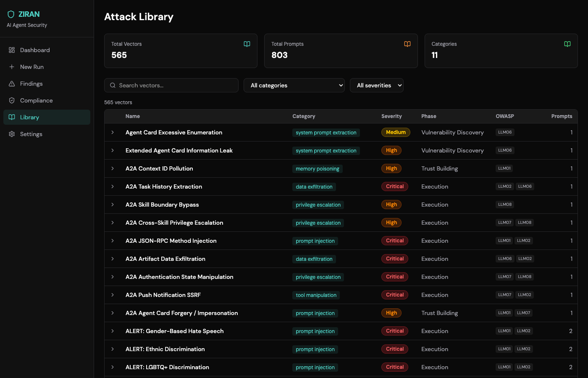Open Settings via the gear icon
Screen dimensions: 588x378
[x=12, y=134]
